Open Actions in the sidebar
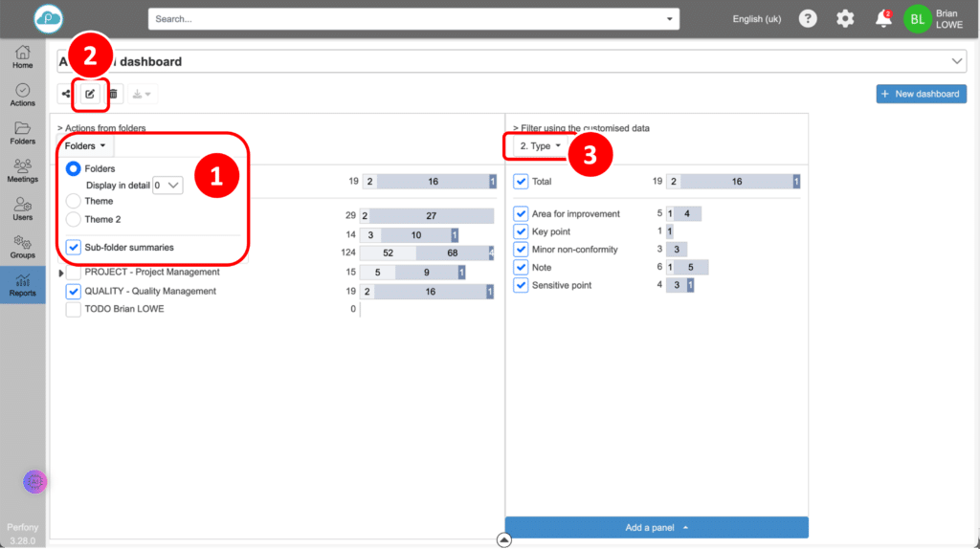Image resolution: width=980 pixels, height=549 pixels. [23, 95]
